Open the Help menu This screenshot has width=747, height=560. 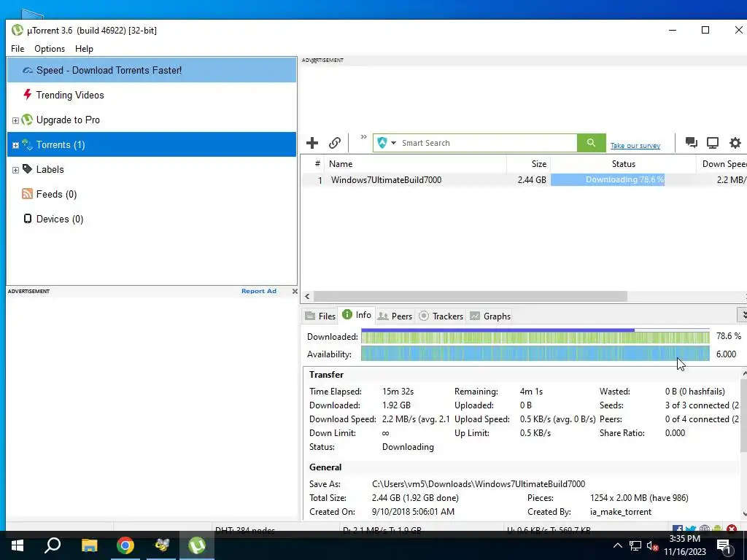84,49
